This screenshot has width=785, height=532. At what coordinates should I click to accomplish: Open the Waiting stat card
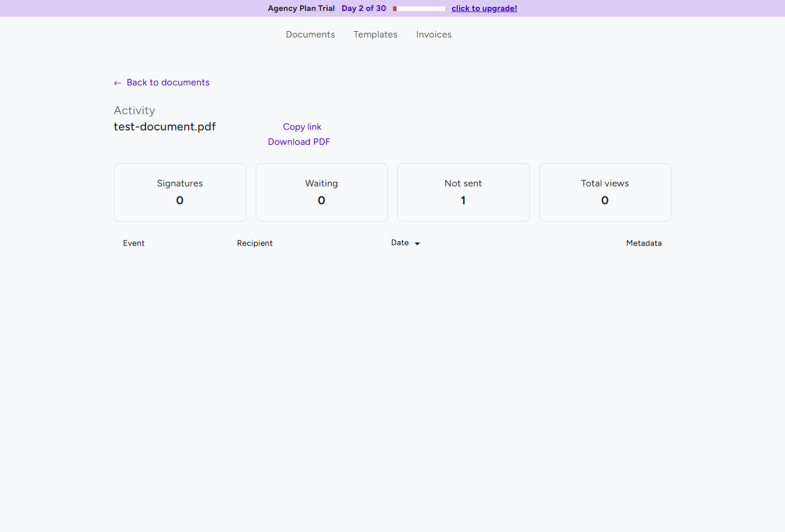322,192
